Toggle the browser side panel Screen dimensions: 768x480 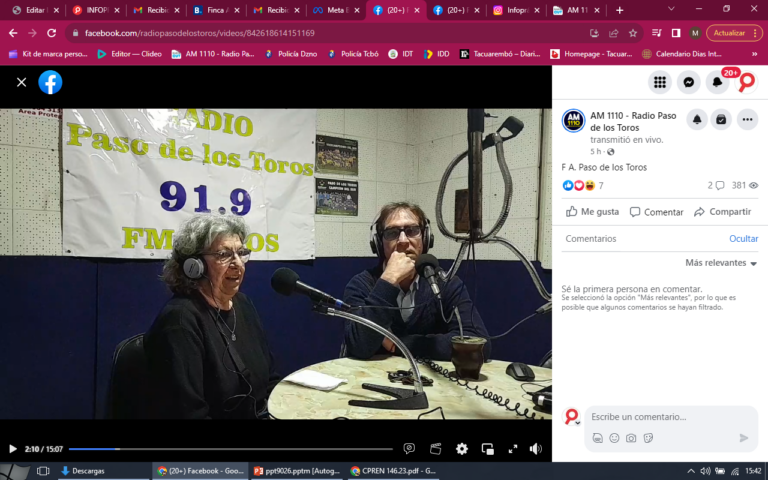[x=676, y=33]
